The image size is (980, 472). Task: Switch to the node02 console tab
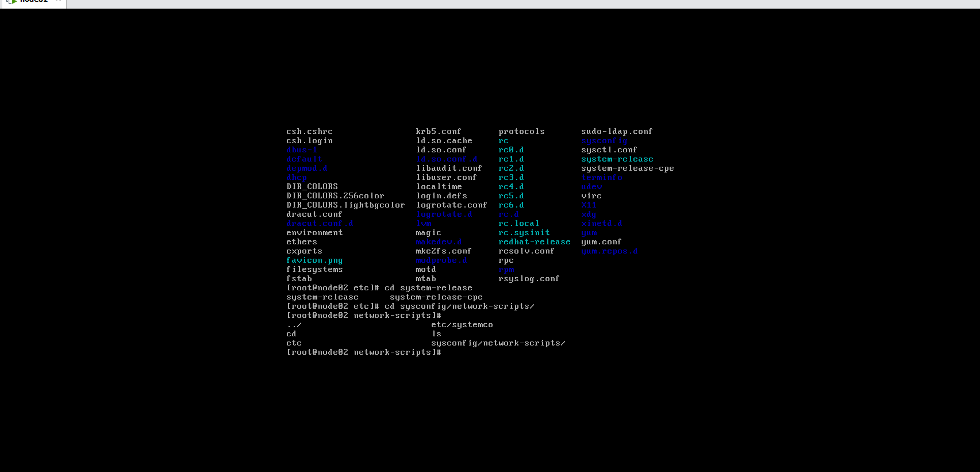[x=33, y=2]
